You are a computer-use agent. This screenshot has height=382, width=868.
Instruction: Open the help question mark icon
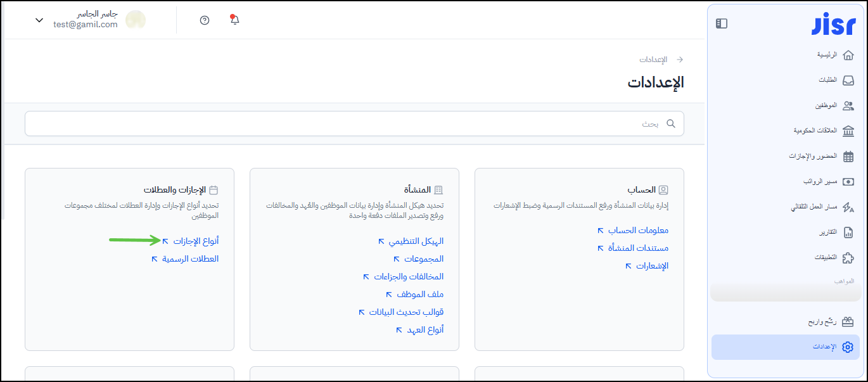(204, 20)
